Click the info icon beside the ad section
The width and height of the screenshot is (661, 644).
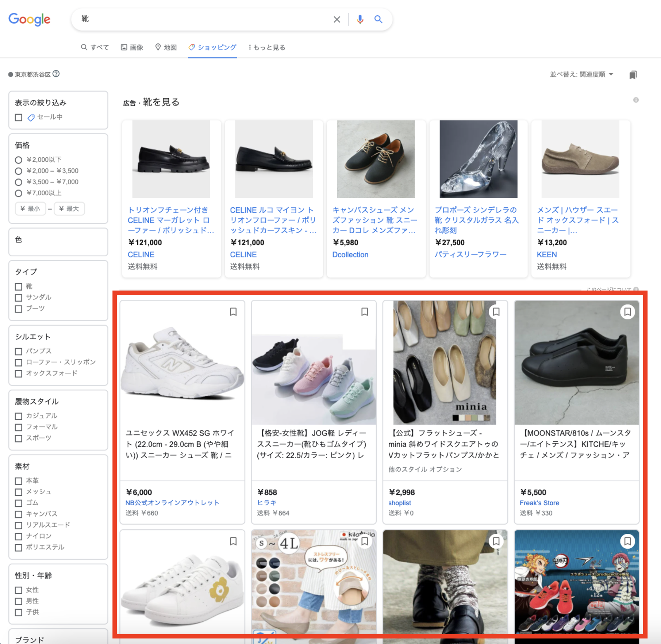pos(636,100)
